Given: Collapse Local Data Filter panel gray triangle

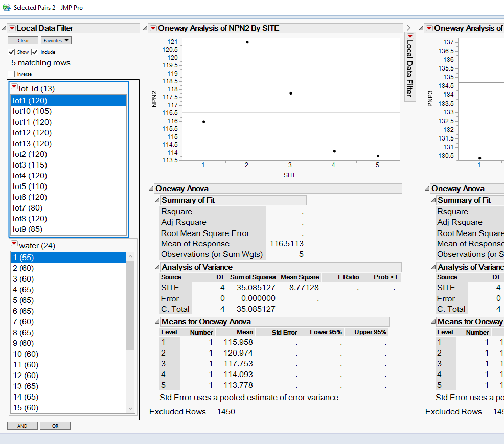Looking at the screenshot, I should [x=4, y=28].
